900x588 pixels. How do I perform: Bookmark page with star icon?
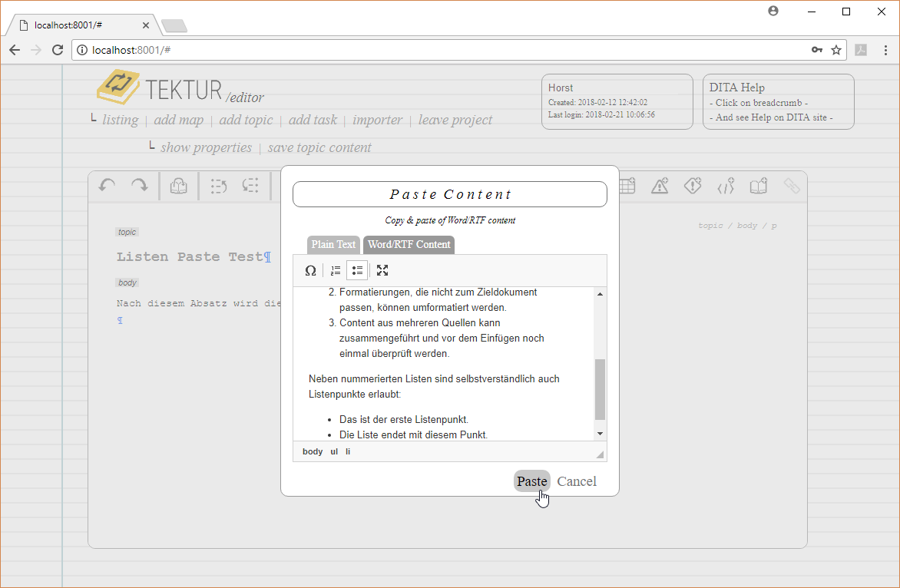click(x=836, y=50)
